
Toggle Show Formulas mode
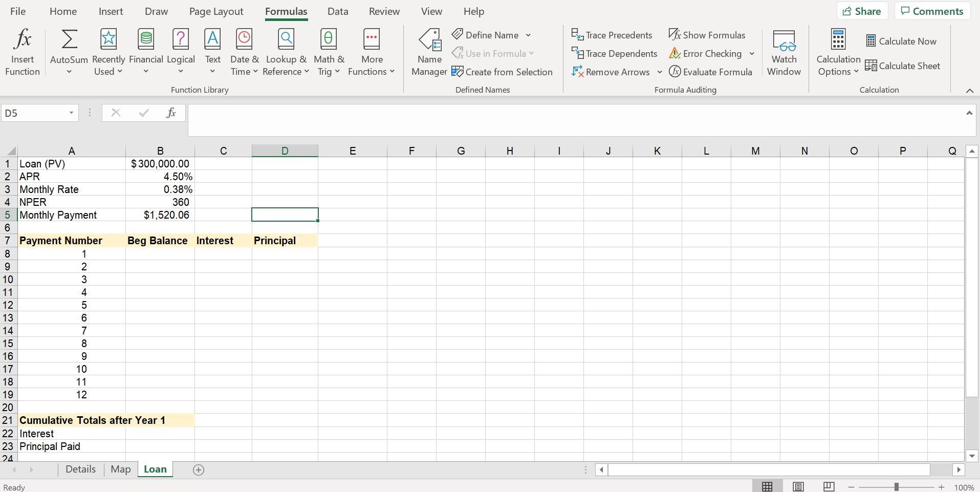pos(707,35)
